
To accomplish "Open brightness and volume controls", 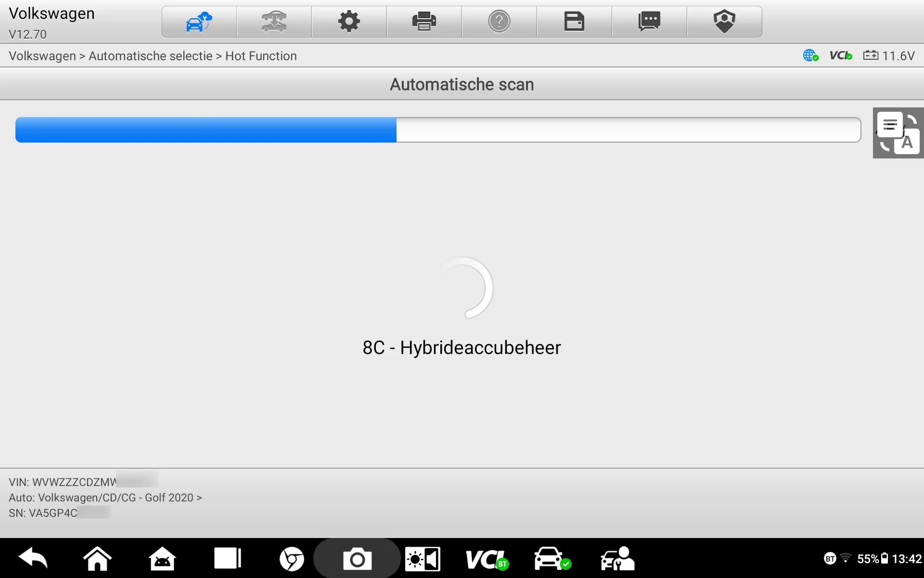I will click(423, 559).
